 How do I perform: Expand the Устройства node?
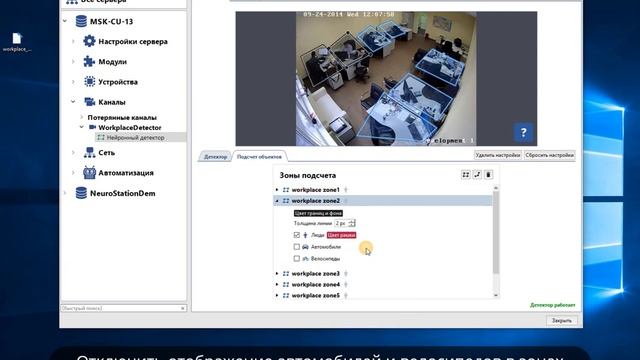[73, 82]
